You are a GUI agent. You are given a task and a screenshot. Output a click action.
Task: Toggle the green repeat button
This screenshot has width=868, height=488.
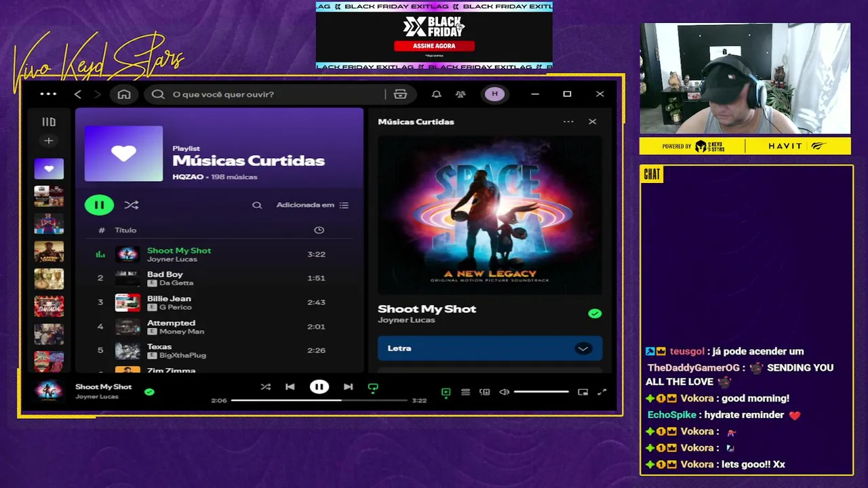[x=372, y=388]
